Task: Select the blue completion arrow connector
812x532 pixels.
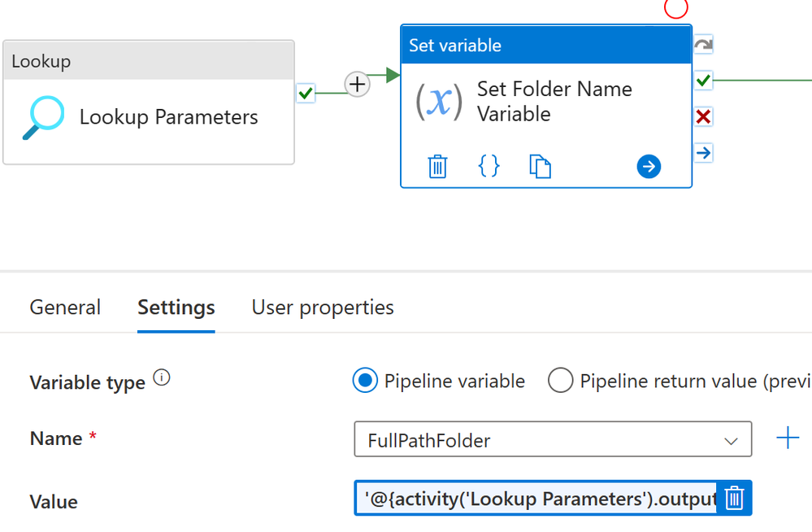Action: pyautogui.click(x=703, y=153)
